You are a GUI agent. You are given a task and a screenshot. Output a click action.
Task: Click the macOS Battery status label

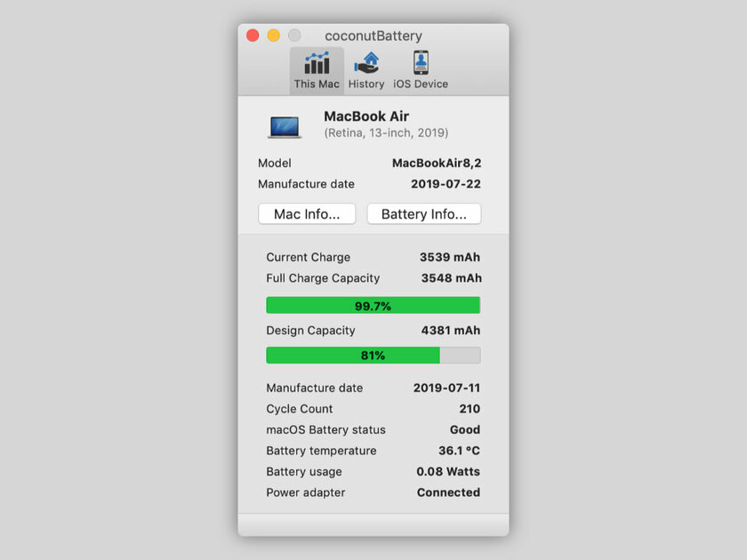coord(325,430)
